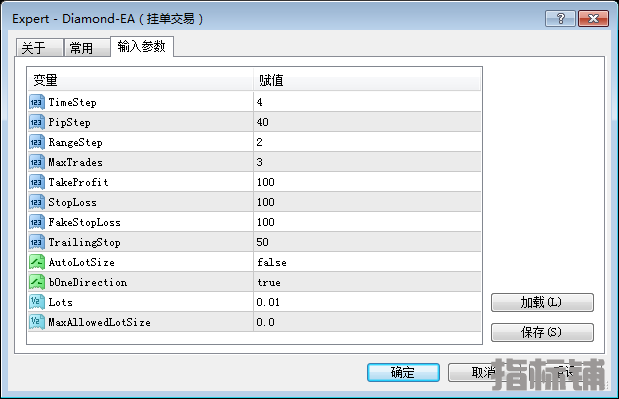Click the RangeStep variable name

click(x=75, y=142)
